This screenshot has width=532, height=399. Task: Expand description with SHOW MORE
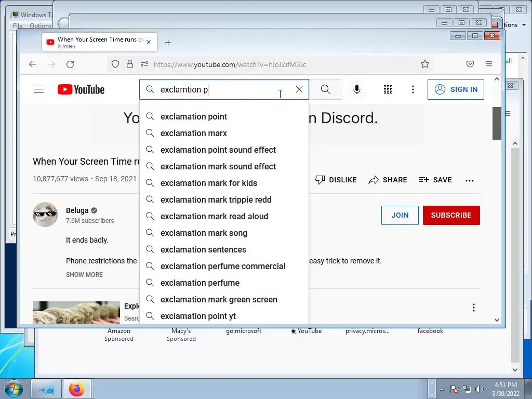pos(84,274)
